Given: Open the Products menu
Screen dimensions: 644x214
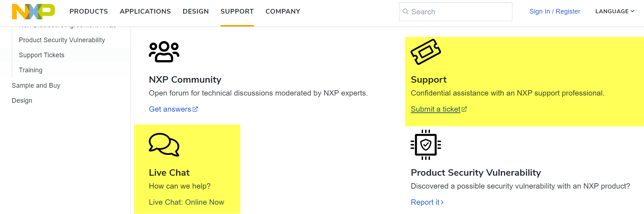Looking at the screenshot, I should [x=89, y=11].
